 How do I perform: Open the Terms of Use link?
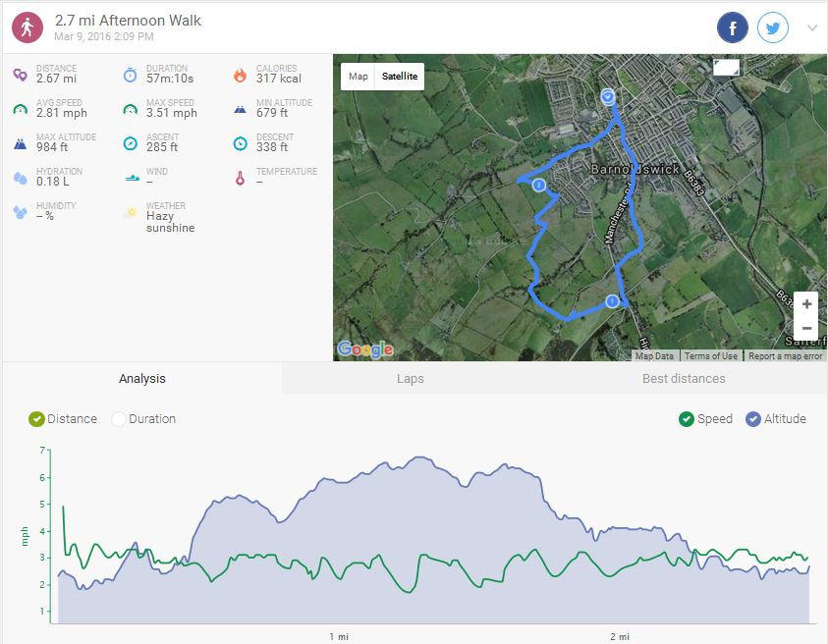710,356
